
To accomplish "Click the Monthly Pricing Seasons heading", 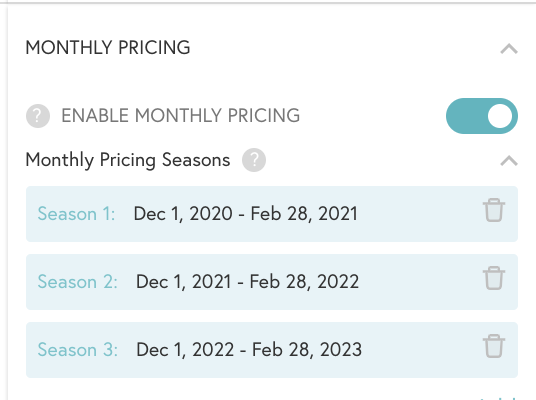I will 128,160.
